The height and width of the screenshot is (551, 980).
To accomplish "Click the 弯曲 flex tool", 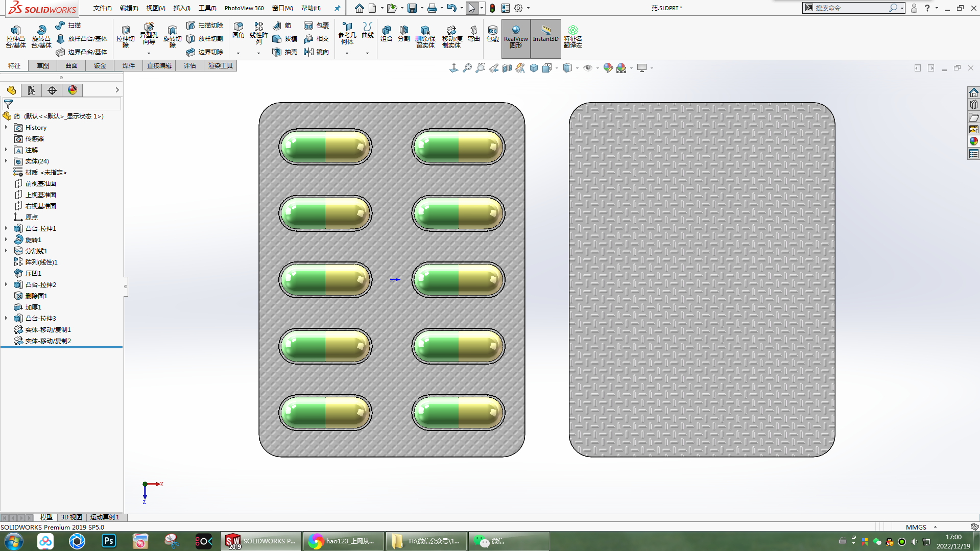I will pos(474,34).
